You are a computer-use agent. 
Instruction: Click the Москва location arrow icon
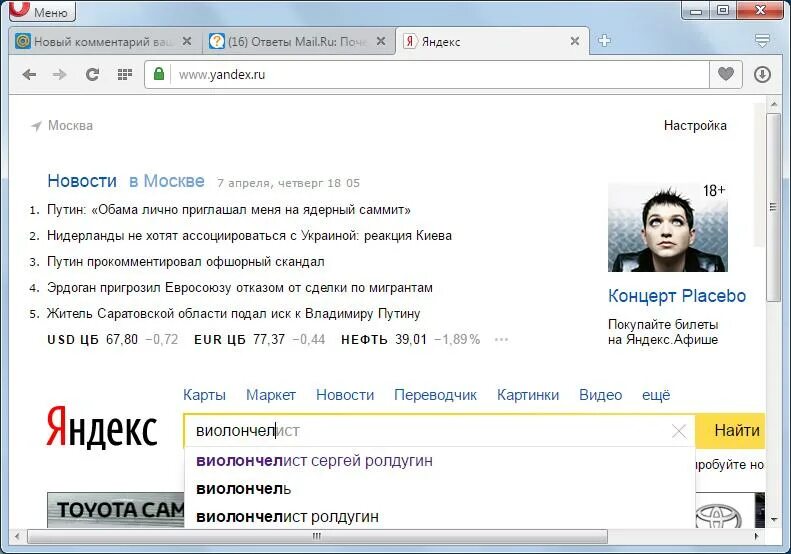click(x=36, y=126)
